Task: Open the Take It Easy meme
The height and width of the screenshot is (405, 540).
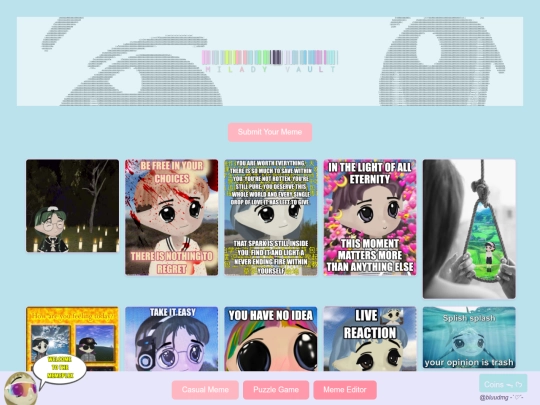Action: point(172,339)
